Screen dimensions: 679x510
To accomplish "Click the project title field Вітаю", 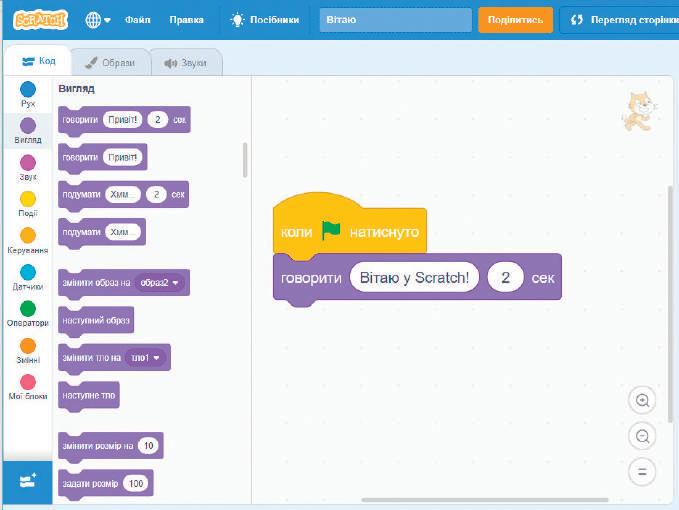I will [395, 20].
